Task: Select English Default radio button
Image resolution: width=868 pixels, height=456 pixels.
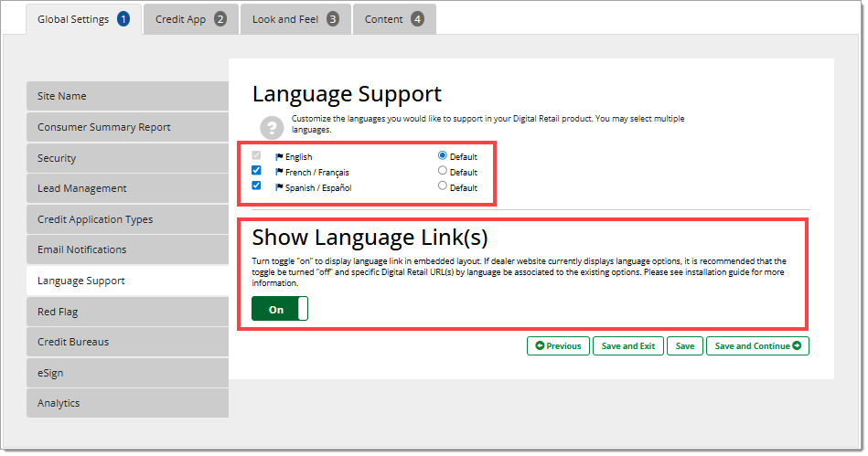Action: pyautogui.click(x=443, y=156)
